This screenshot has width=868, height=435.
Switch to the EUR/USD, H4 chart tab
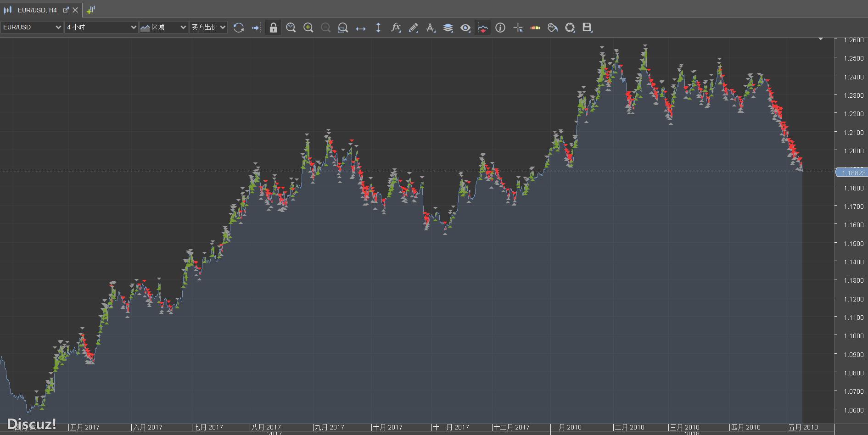coord(37,10)
